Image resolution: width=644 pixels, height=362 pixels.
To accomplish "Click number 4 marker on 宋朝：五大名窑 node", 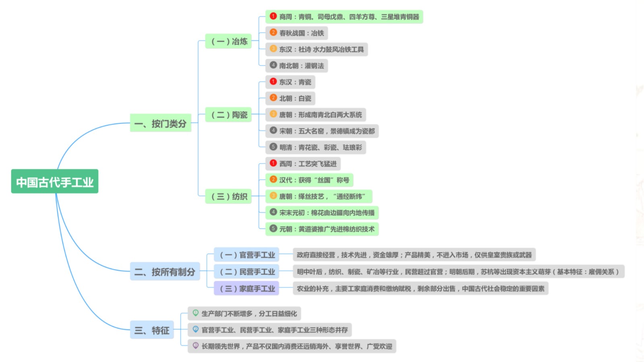I will point(273,130).
